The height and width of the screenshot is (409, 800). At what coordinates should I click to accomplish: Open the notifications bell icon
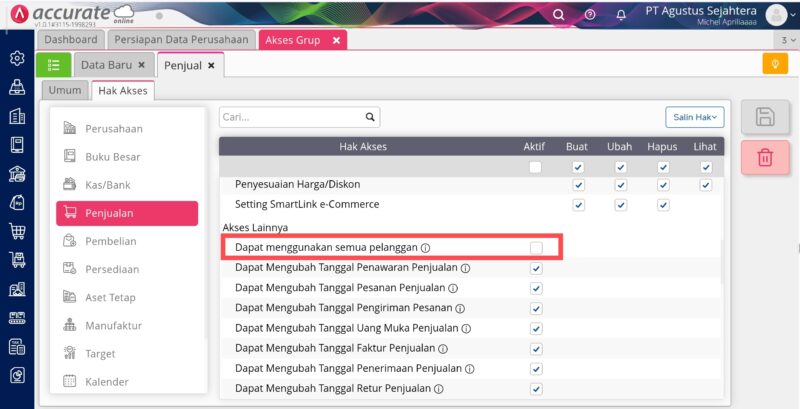pyautogui.click(x=621, y=15)
